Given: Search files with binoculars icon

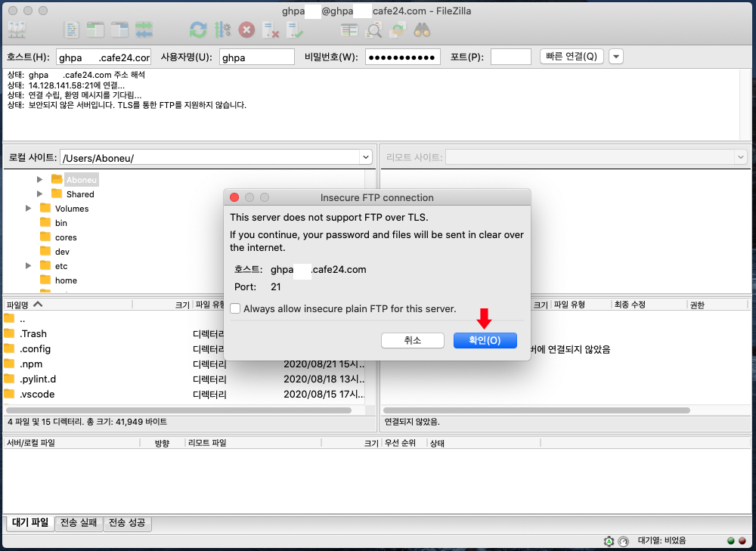Looking at the screenshot, I should click(422, 30).
